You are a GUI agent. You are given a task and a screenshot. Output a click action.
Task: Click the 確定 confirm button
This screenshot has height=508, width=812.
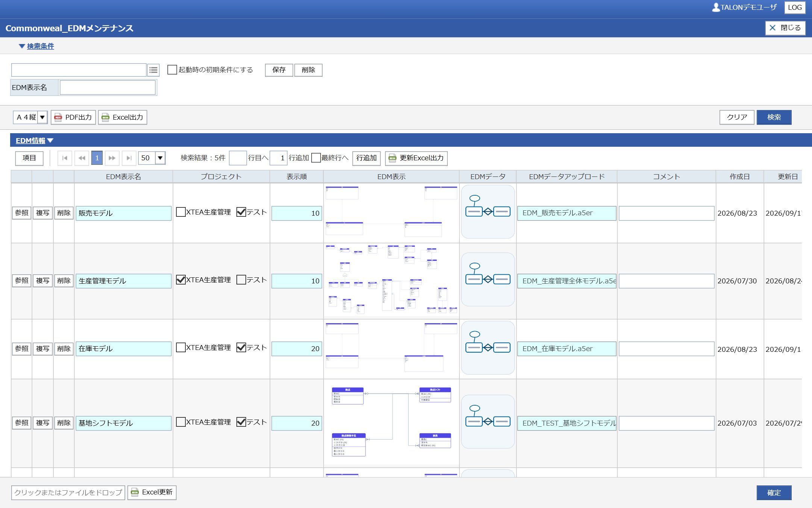774,493
